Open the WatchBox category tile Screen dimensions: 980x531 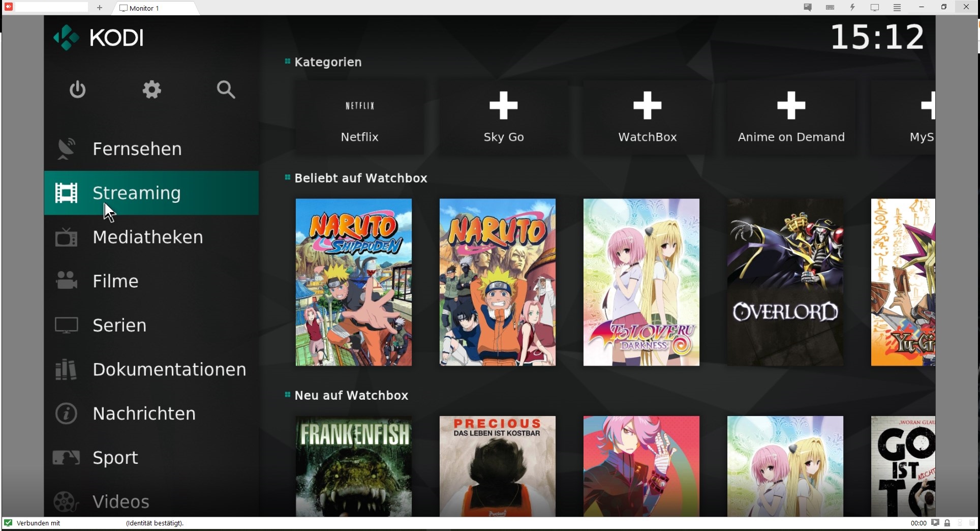[647, 118]
